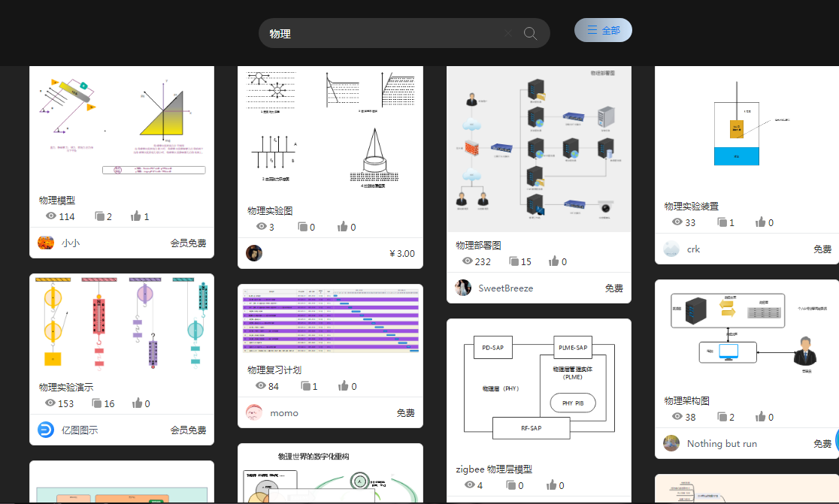The image size is (839, 504).
Task: Clear the search field with X icon
Action: (x=507, y=33)
